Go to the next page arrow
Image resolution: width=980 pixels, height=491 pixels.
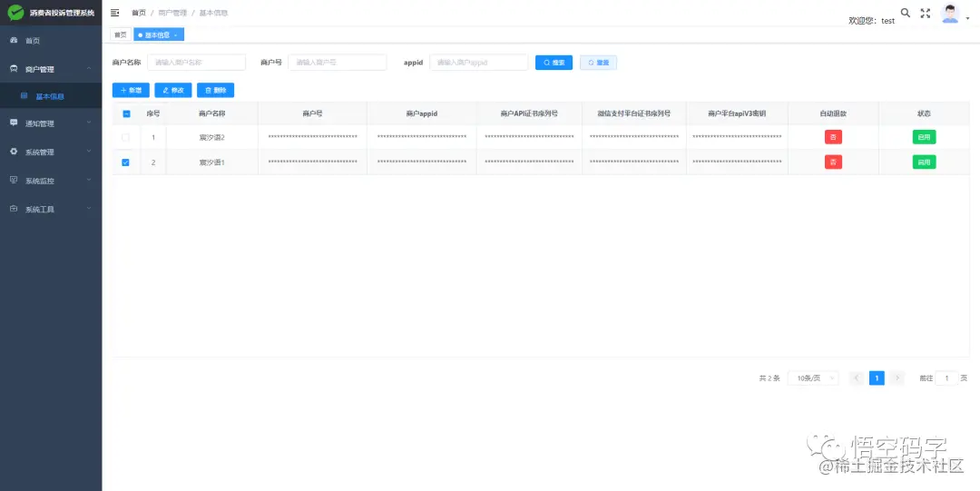click(x=897, y=378)
